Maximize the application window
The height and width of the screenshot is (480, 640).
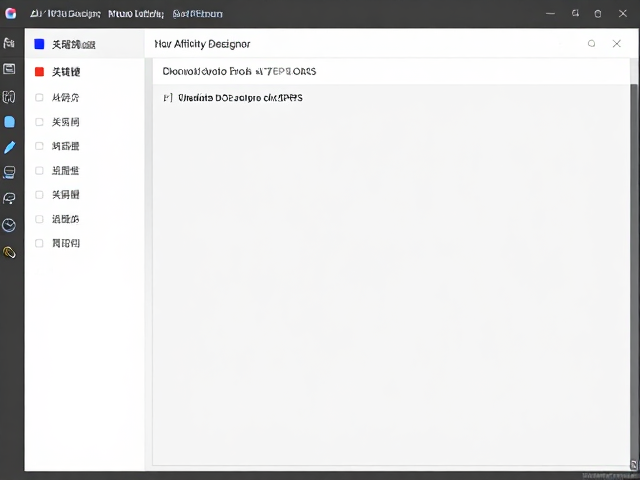(598, 14)
